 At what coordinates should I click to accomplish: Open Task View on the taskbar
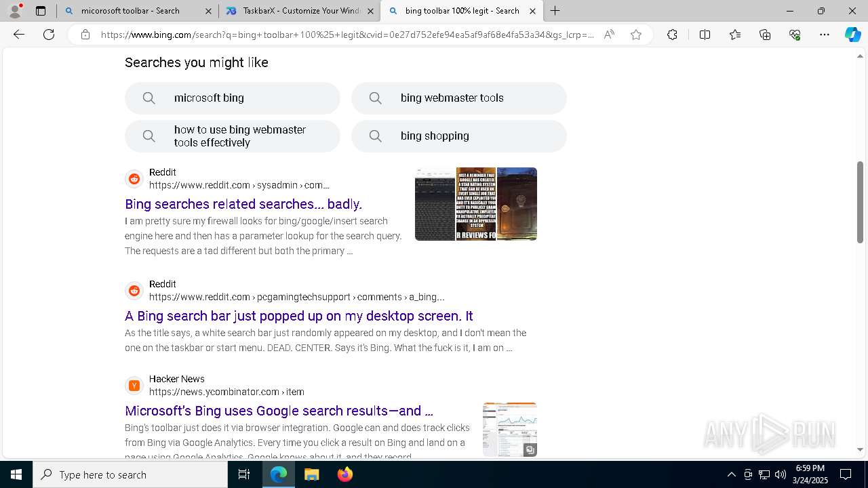[x=245, y=474]
